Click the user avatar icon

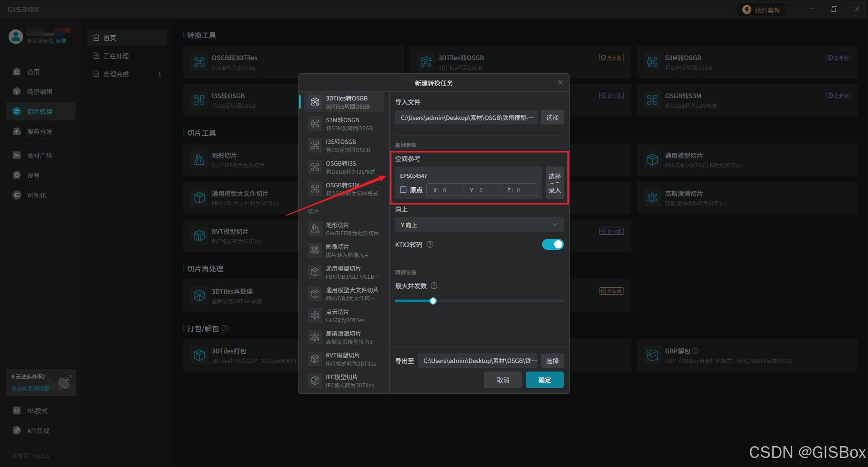tap(16, 37)
